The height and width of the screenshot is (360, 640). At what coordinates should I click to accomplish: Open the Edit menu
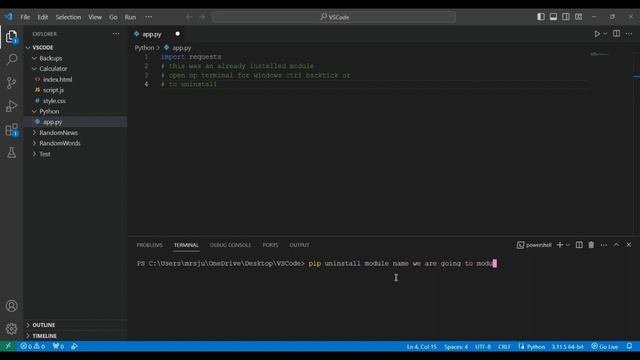(43, 17)
